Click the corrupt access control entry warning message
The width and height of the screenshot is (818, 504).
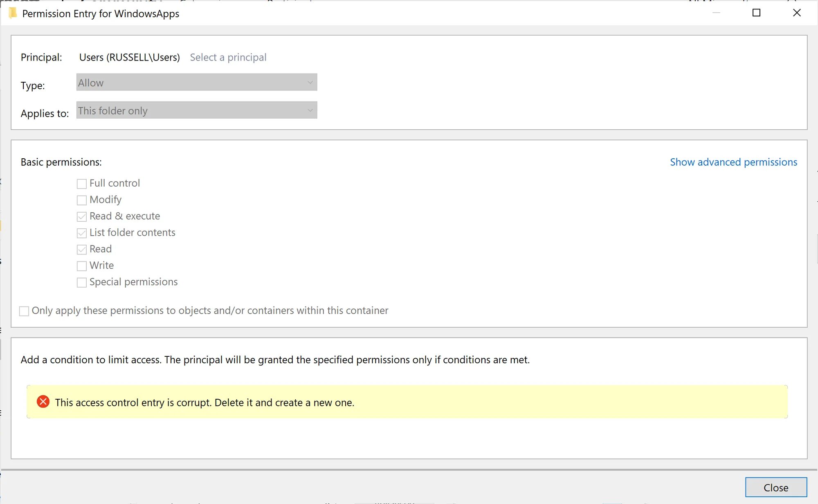pyautogui.click(x=204, y=402)
